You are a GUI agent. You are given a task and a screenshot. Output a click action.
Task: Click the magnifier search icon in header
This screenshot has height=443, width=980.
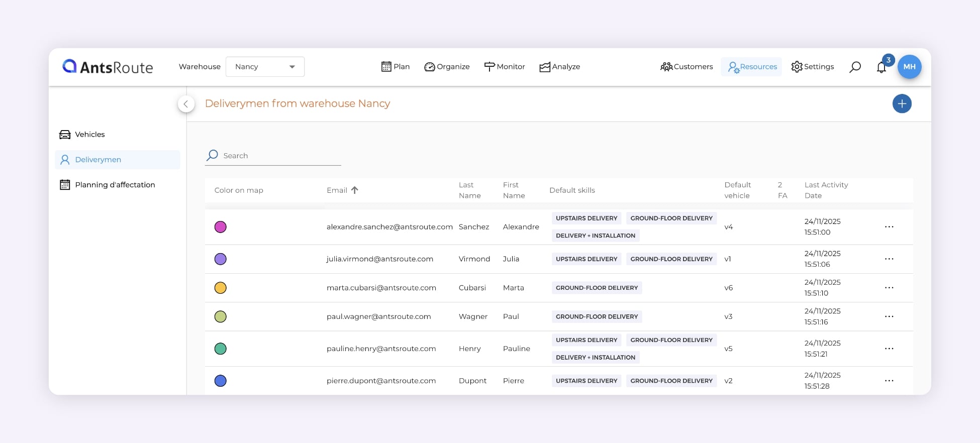click(855, 67)
